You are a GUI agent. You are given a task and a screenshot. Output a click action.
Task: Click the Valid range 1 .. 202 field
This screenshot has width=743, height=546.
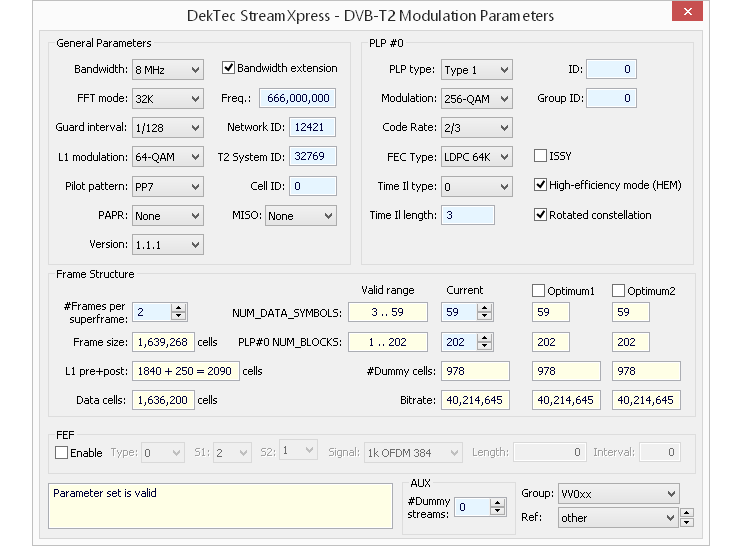coord(388,342)
